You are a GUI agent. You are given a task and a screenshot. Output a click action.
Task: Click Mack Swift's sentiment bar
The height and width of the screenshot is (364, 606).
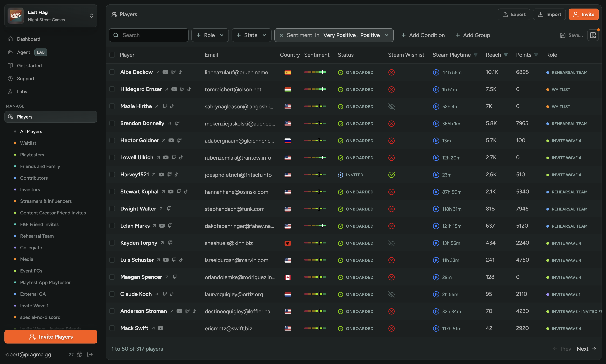(x=315, y=328)
